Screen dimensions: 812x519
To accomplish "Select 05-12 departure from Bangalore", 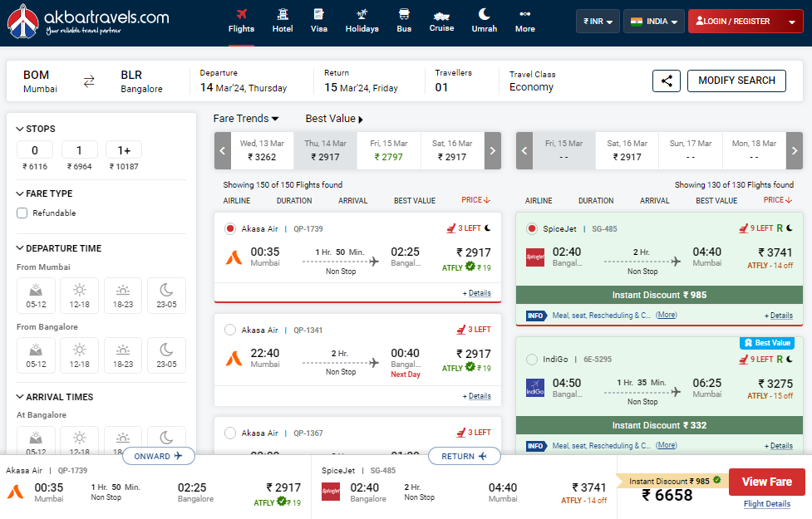I will click(x=36, y=355).
